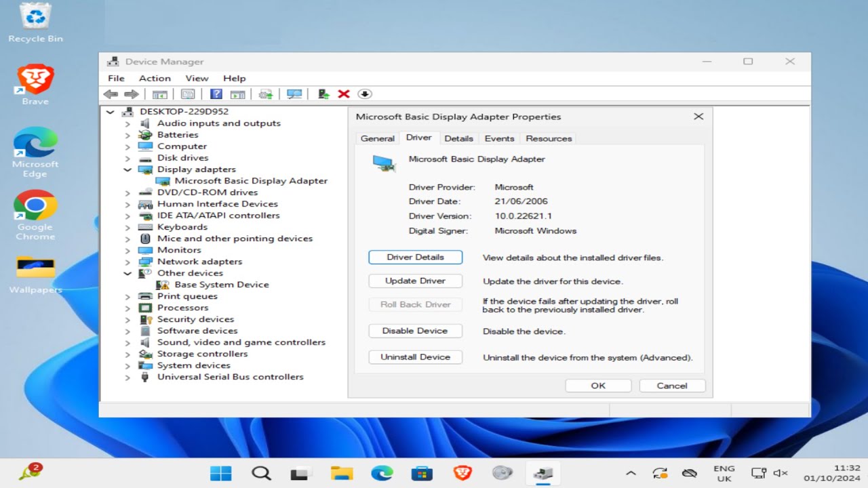The image size is (868, 488).
Task: Expand the IDE ATA/ATAPI controllers node
Action: [127, 216]
